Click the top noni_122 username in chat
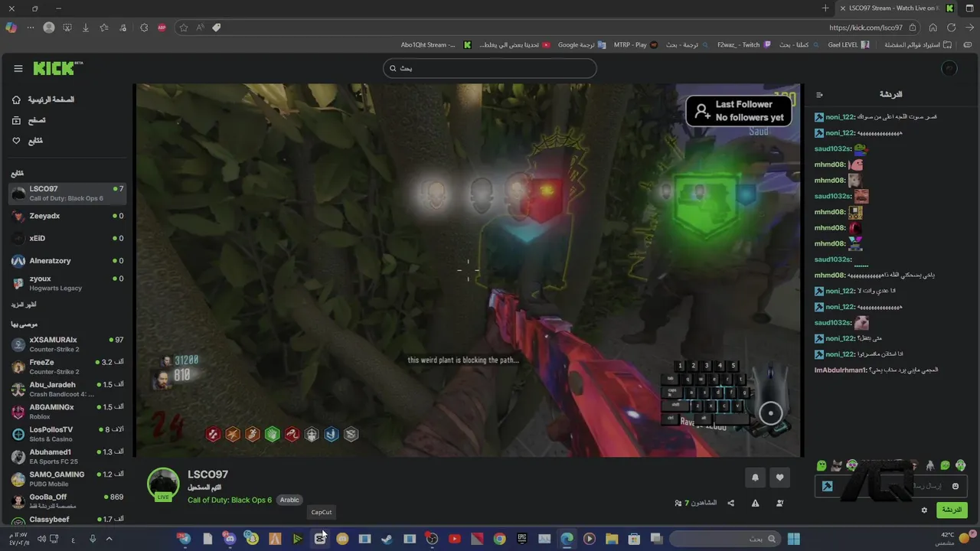Image resolution: width=980 pixels, height=551 pixels. (x=839, y=117)
